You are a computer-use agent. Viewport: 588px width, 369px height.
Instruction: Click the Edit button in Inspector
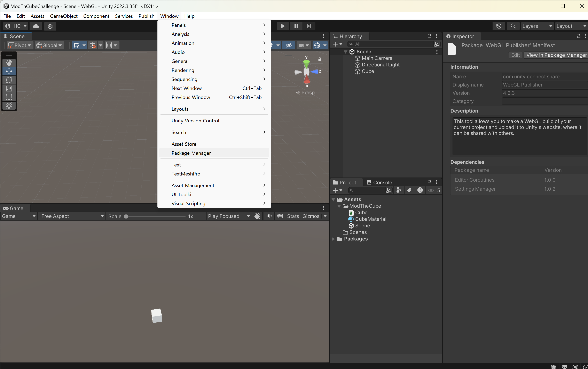point(516,55)
